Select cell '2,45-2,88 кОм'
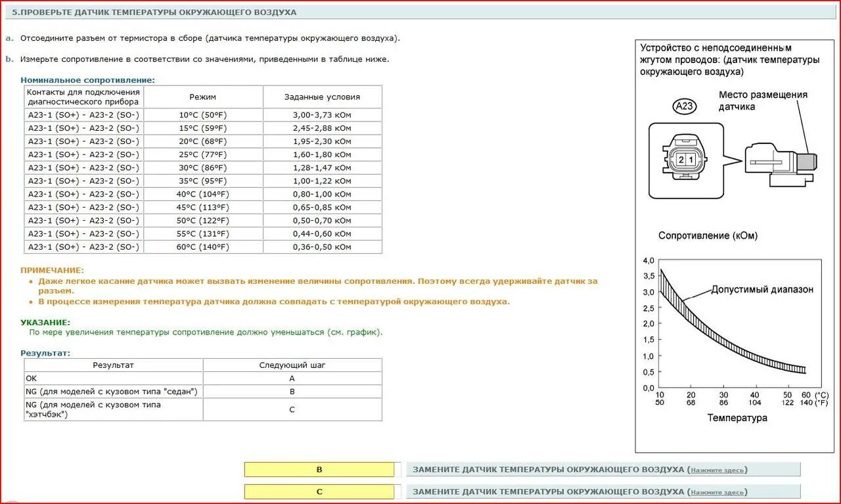Screen dimensions: 841x504 (x=322, y=128)
